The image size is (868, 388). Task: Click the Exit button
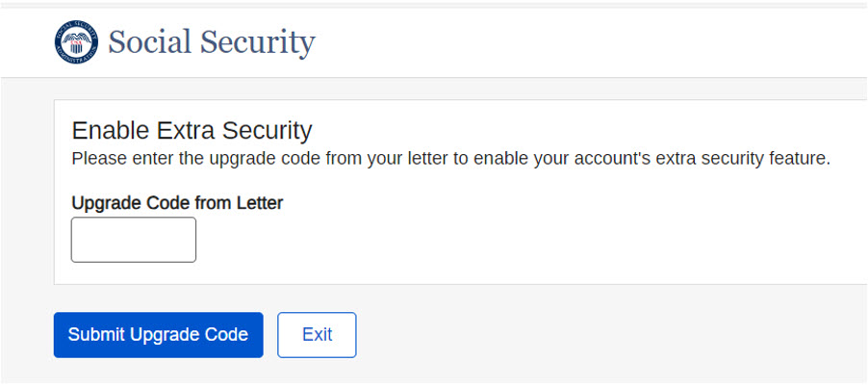tap(317, 335)
